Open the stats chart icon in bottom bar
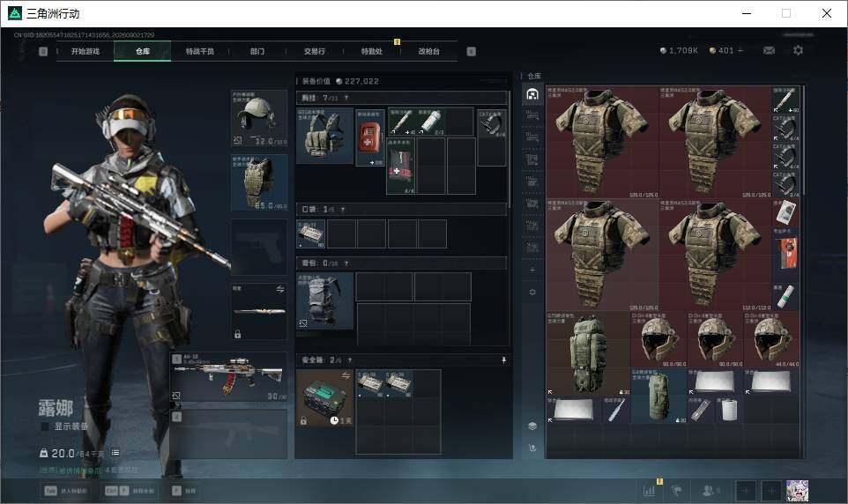The width and height of the screenshot is (848, 504). point(650,491)
